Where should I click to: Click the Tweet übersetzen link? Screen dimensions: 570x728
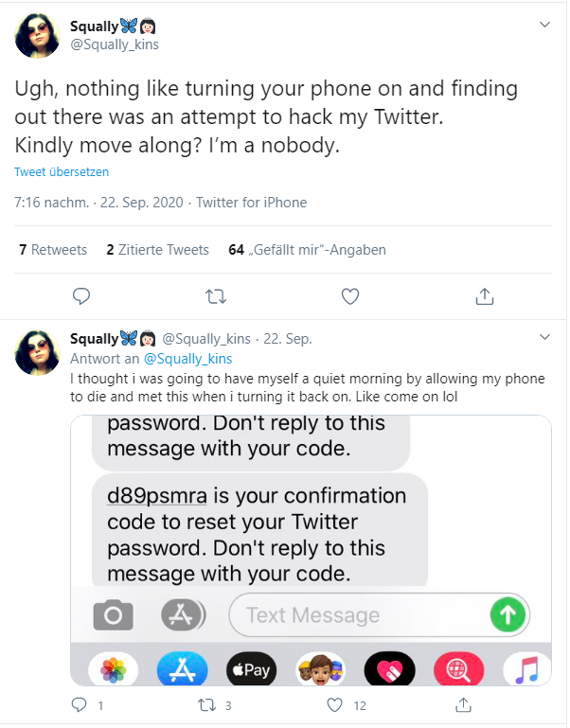[62, 171]
